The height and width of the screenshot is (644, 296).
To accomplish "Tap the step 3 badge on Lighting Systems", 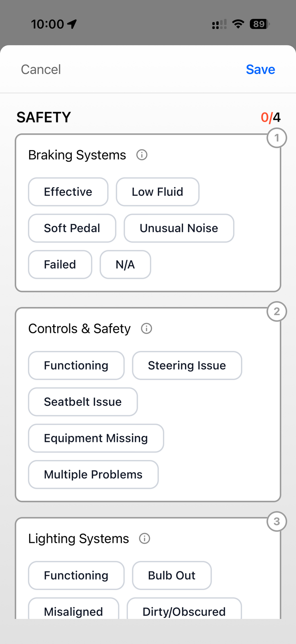I will pyautogui.click(x=277, y=522).
